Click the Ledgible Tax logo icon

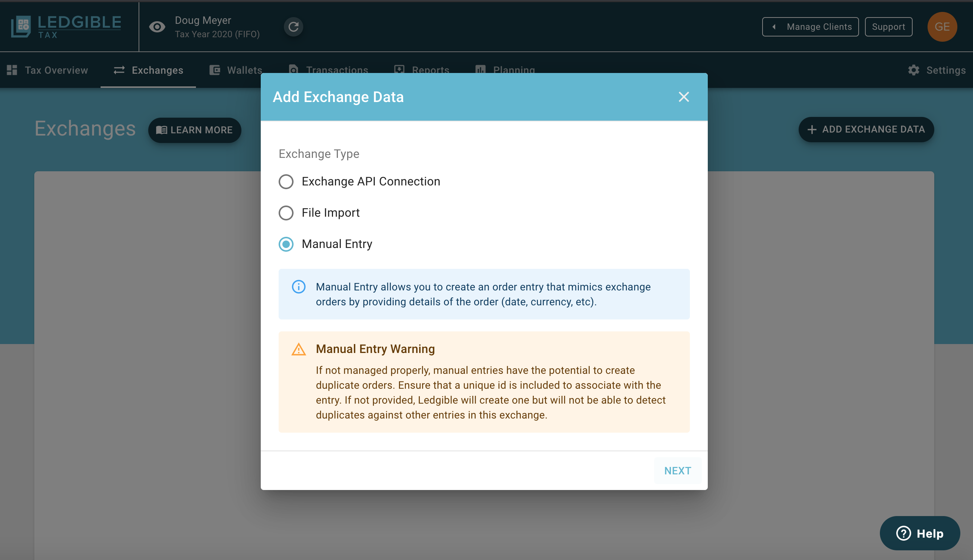pos(21,26)
